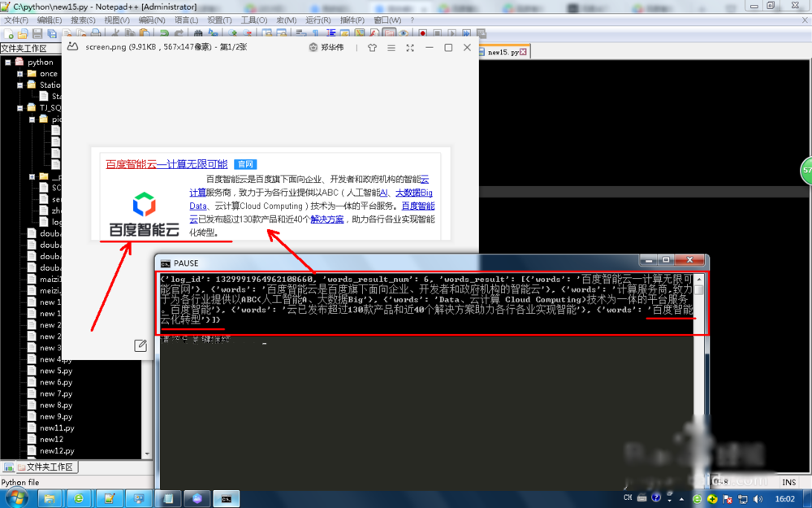Click the Find and Replace icon in toolbar
The image size is (812, 508).
click(212, 33)
